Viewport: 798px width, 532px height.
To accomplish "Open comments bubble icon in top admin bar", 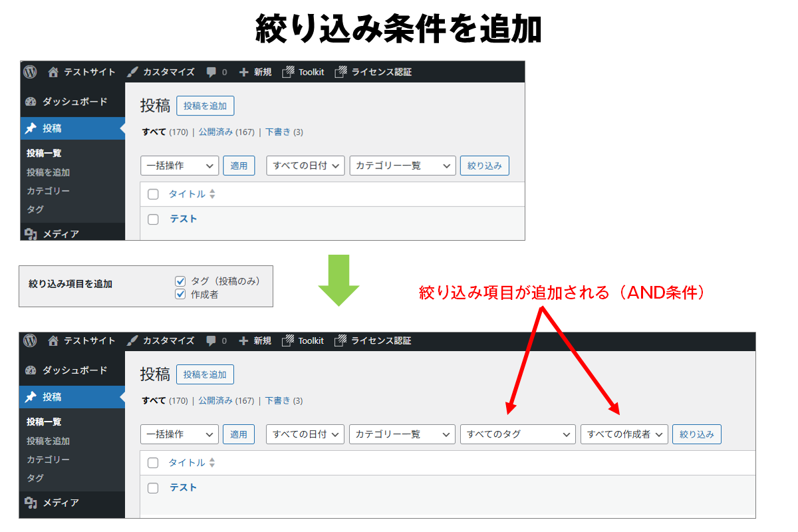I will [211, 72].
